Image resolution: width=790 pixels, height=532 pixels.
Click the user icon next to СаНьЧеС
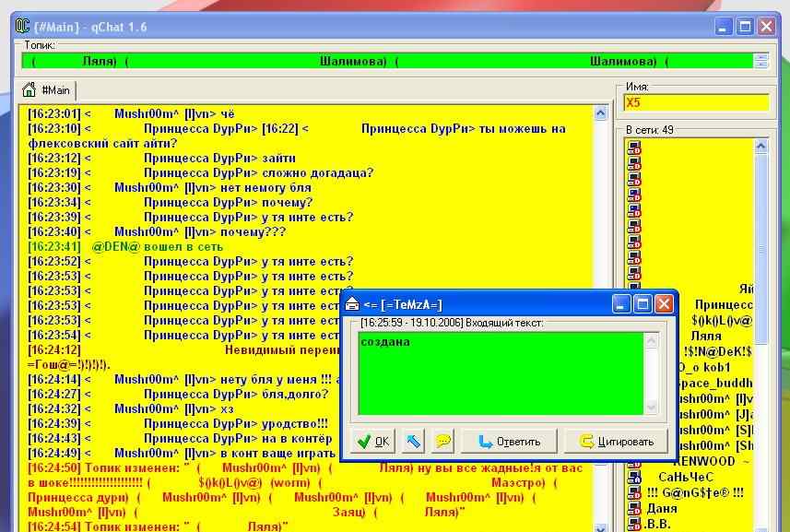click(634, 477)
